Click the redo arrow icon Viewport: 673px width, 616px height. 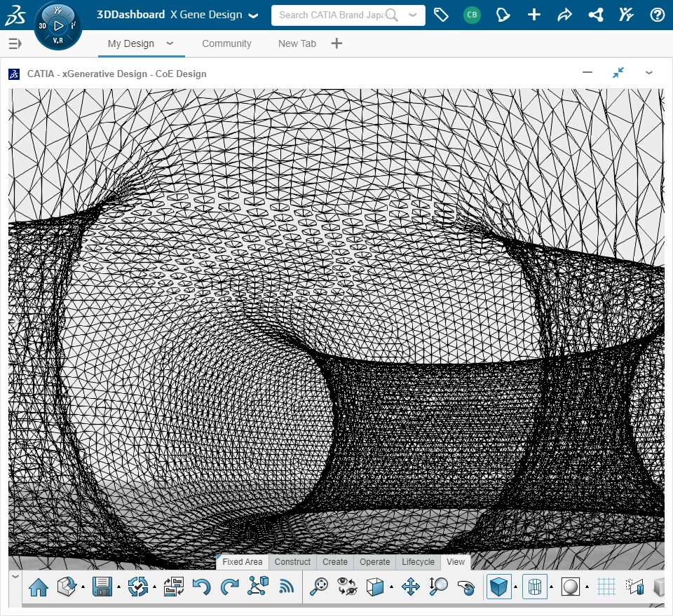coord(230,587)
